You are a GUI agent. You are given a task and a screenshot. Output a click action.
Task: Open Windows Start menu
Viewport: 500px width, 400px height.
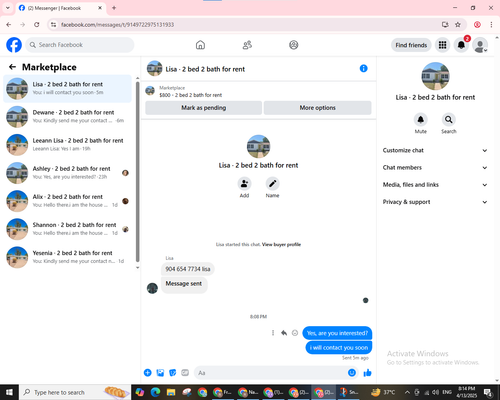point(9,392)
